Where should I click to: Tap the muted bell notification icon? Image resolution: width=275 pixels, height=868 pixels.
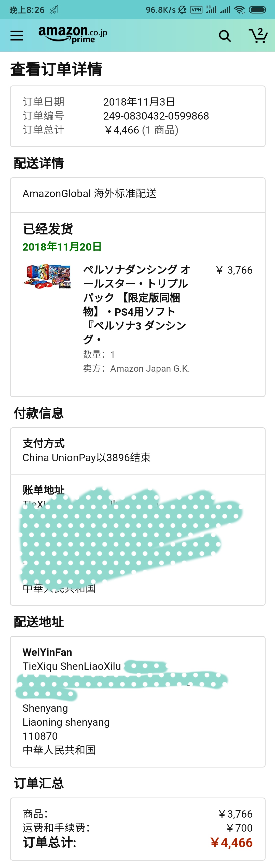[182, 10]
